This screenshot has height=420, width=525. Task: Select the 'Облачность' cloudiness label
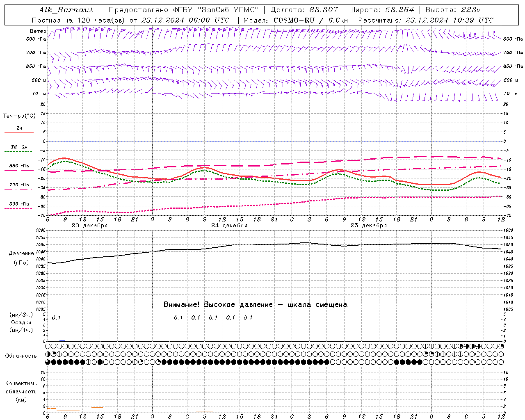click(x=21, y=356)
